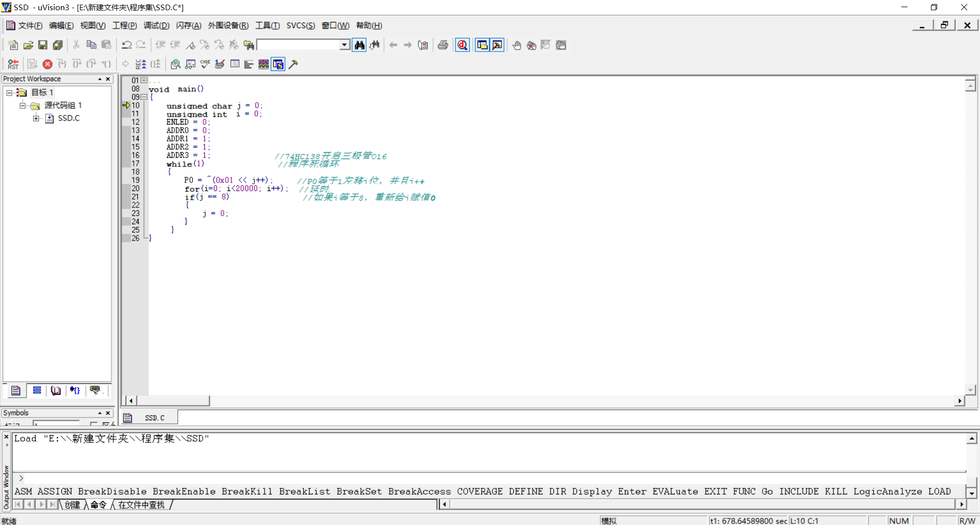Open the Performance Analyzer icon
This screenshot has width=980, height=525.
coord(249,64)
